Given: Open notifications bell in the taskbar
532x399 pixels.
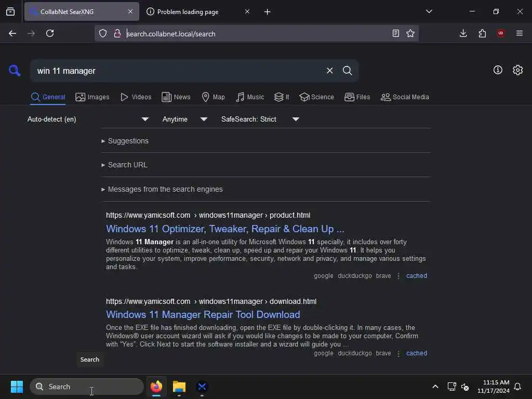Looking at the screenshot, I should [517, 387].
